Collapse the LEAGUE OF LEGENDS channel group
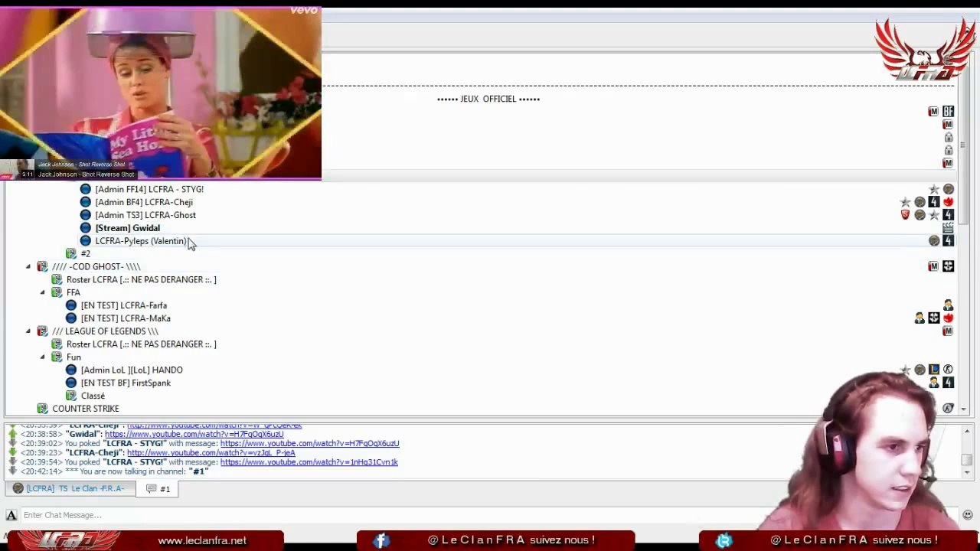The height and width of the screenshot is (551, 980). [28, 331]
